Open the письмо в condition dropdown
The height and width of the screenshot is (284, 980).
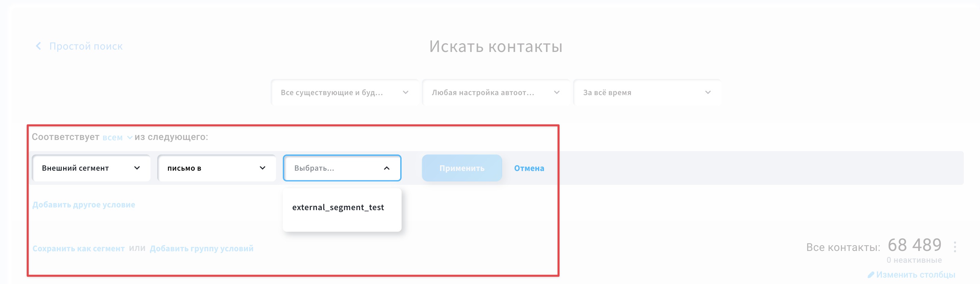(x=216, y=168)
